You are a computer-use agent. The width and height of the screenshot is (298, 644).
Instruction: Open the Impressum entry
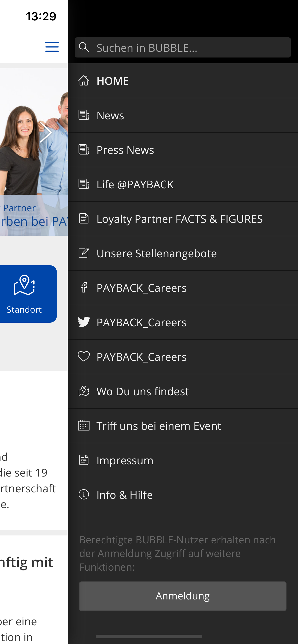pos(183,460)
